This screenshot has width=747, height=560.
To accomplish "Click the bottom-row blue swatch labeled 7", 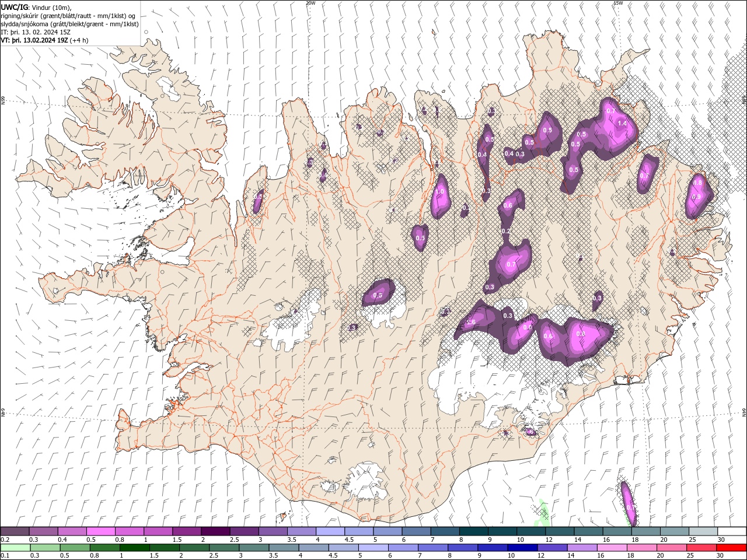I will 433,548.
